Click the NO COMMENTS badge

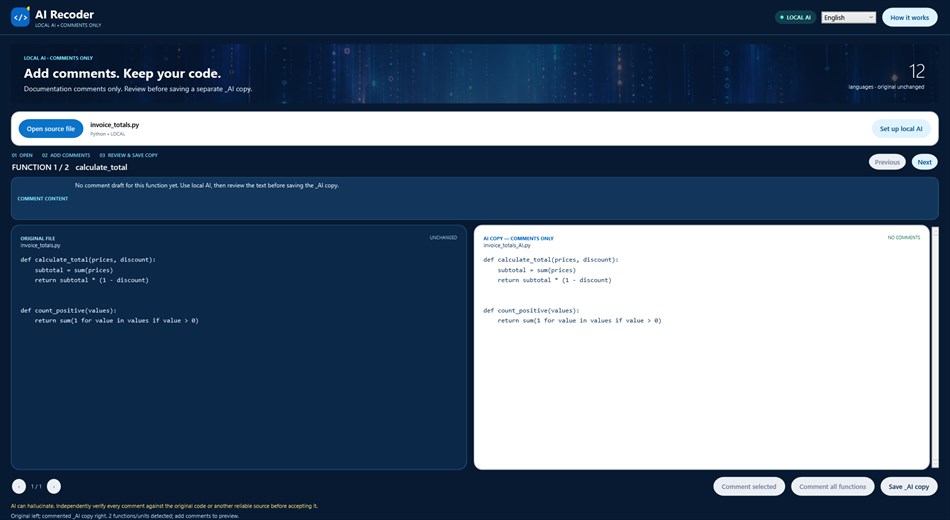pyautogui.click(x=904, y=238)
